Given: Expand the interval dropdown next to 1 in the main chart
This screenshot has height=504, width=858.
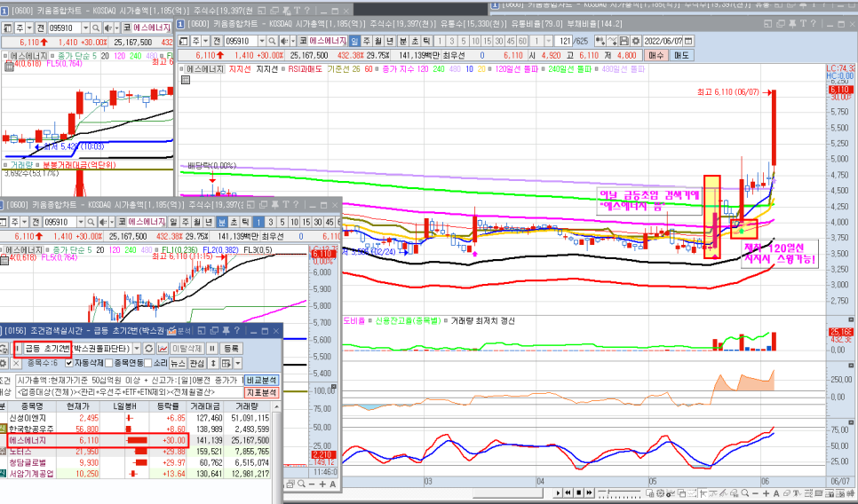Looking at the screenshot, I should [x=548, y=41].
